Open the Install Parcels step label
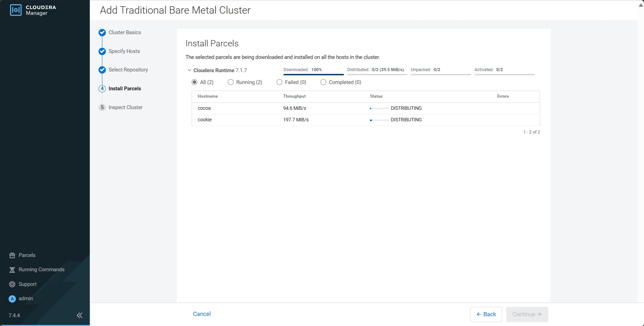644x326 pixels. pyautogui.click(x=125, y=89)
